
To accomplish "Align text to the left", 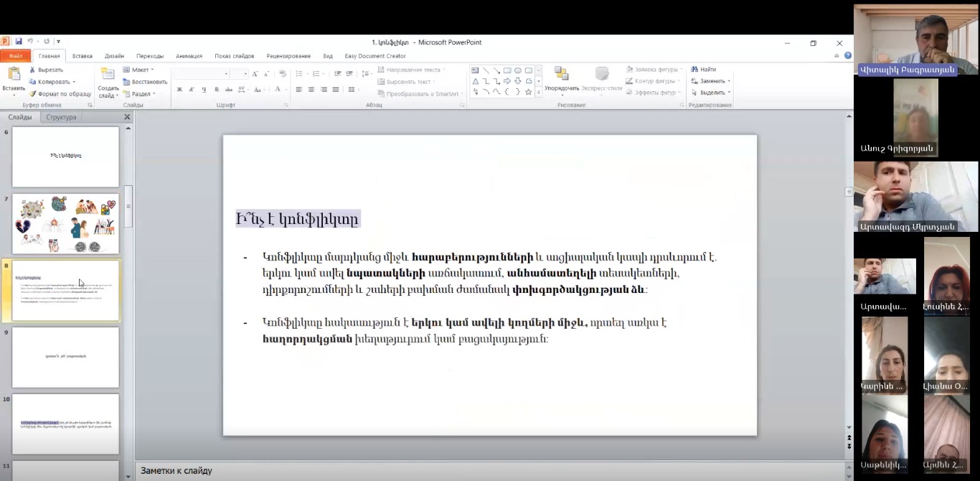I will click(298, 90).
